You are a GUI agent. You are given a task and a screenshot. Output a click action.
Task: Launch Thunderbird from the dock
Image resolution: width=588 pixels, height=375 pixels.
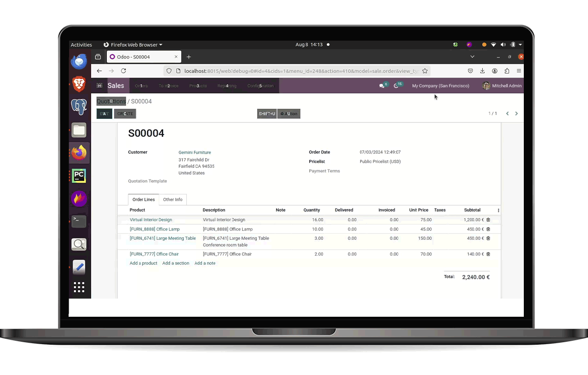click(x=79, y=62)
